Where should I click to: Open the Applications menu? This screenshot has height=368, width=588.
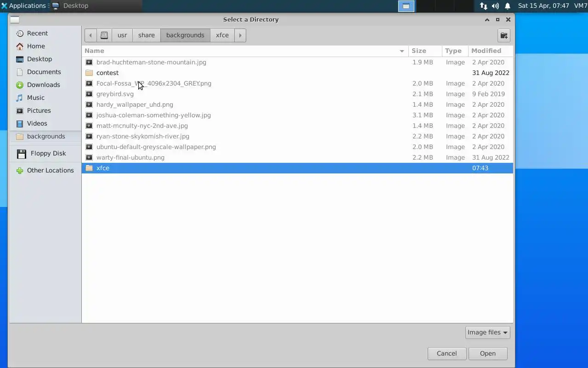[24, 6]
